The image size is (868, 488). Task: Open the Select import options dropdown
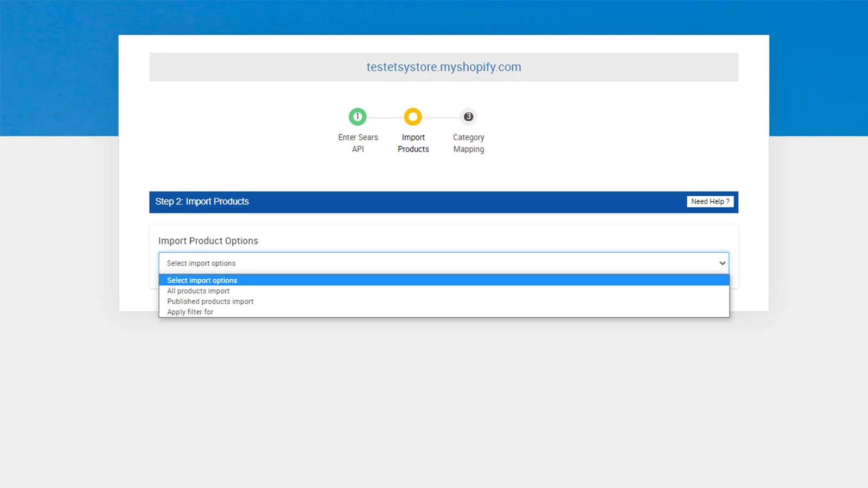click(x=444, y=263)
